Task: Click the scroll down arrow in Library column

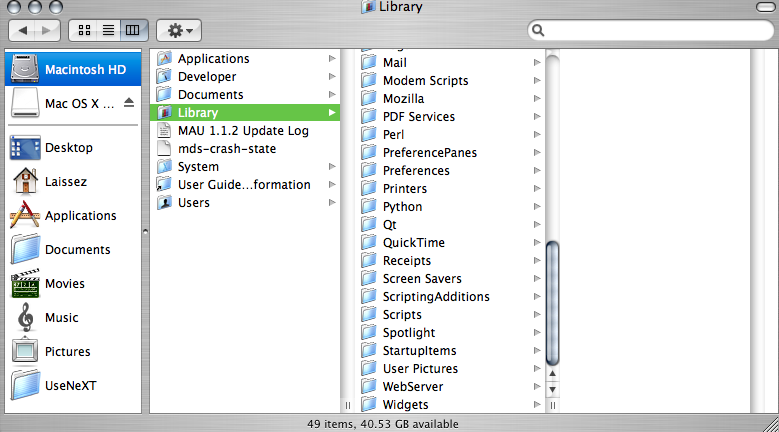Action: coord(552,389)
